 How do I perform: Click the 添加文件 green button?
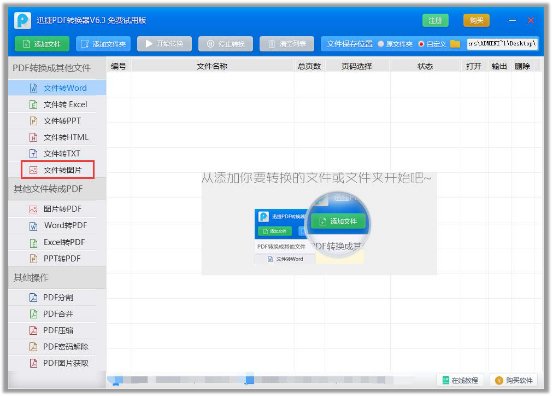point(42,44)
